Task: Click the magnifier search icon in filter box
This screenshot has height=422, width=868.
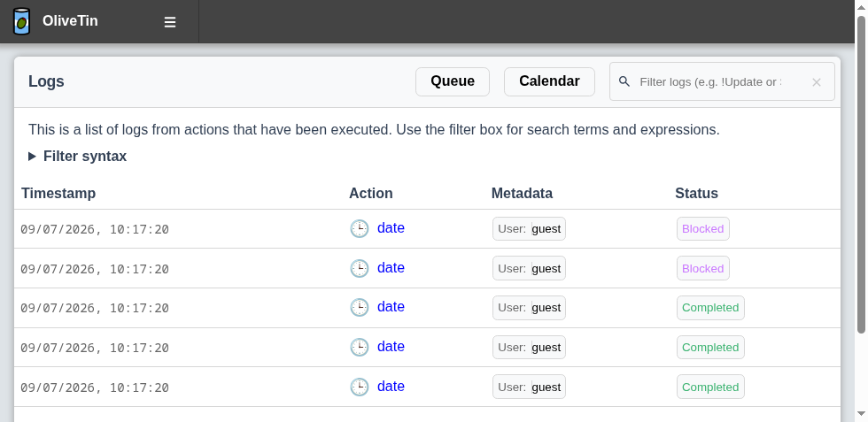Action: [x=624, y=82]
